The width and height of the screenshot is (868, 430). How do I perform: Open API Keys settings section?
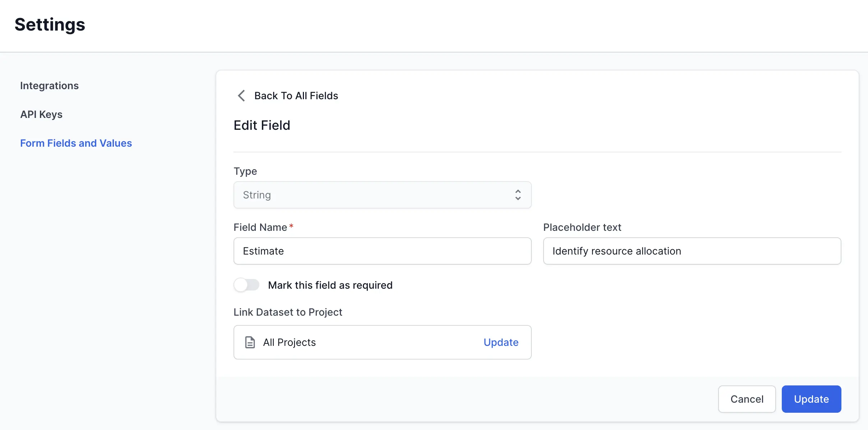(x=41, y=114)
